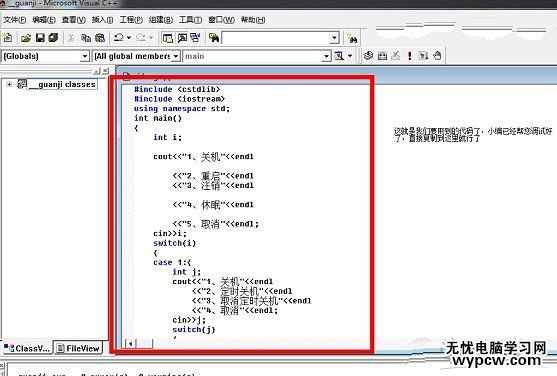Toggle the Workspace window icon
This screenshot has width=557, height=376.
[167, 38]
